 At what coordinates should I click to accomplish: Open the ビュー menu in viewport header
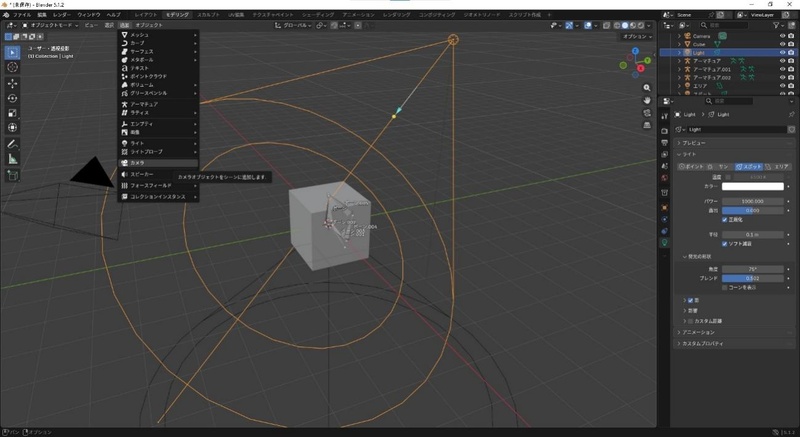[x=91, y=25]
